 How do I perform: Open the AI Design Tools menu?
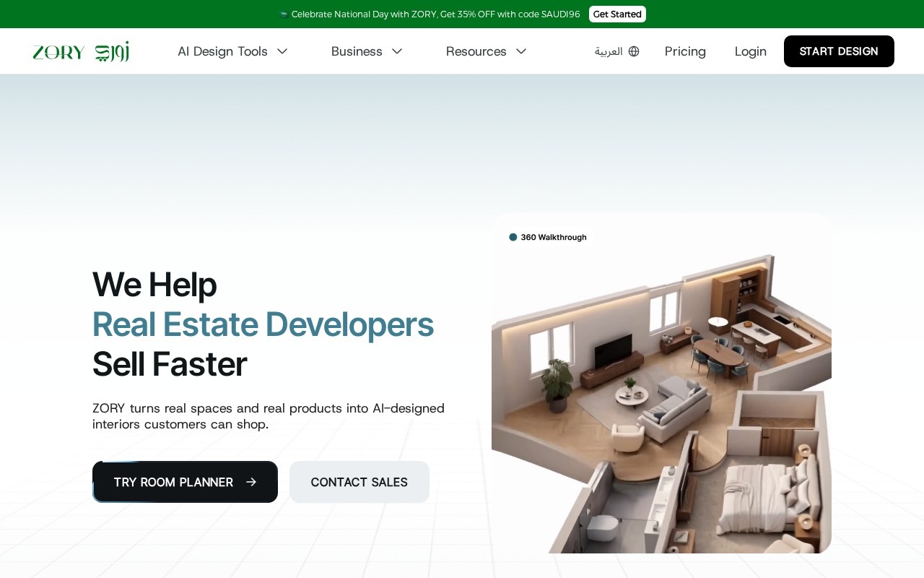coord(232,51)
